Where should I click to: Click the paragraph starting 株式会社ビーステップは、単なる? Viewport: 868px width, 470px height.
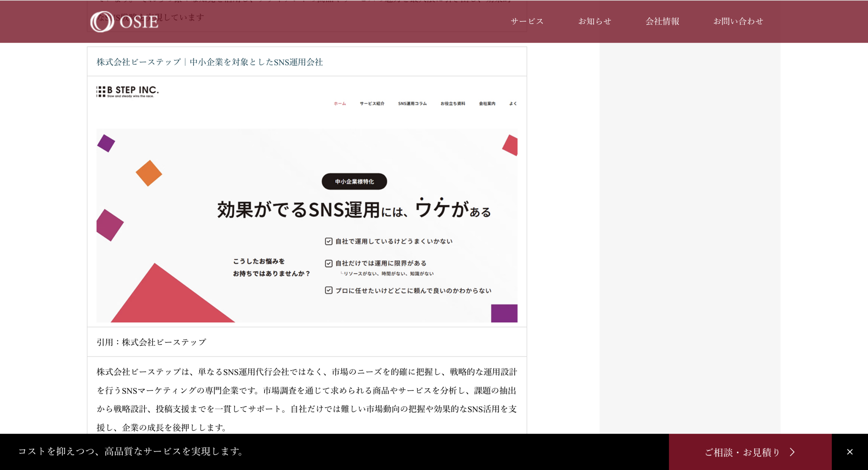[307, 399]
